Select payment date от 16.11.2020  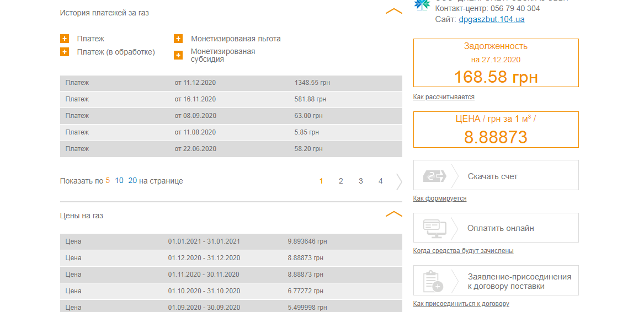pyautogui.click(x=195, y=99)
